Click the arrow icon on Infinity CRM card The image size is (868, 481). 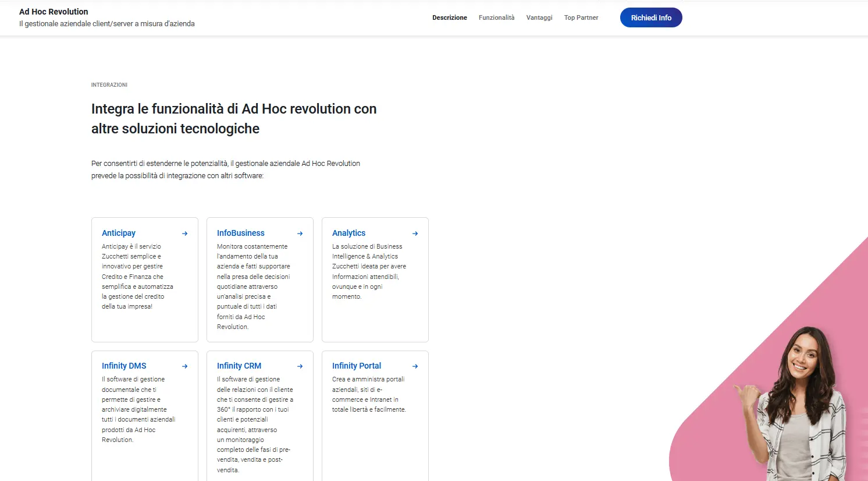tap(300, 366)
